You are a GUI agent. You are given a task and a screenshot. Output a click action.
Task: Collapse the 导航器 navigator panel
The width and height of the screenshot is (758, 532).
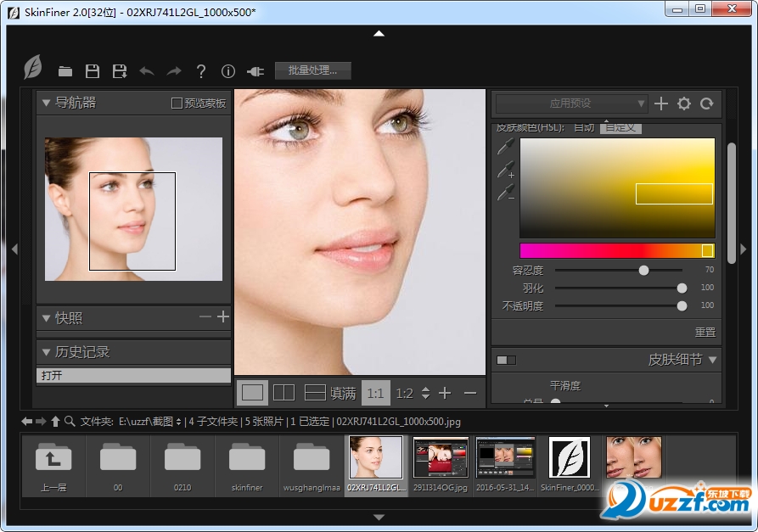coord(47,103)
